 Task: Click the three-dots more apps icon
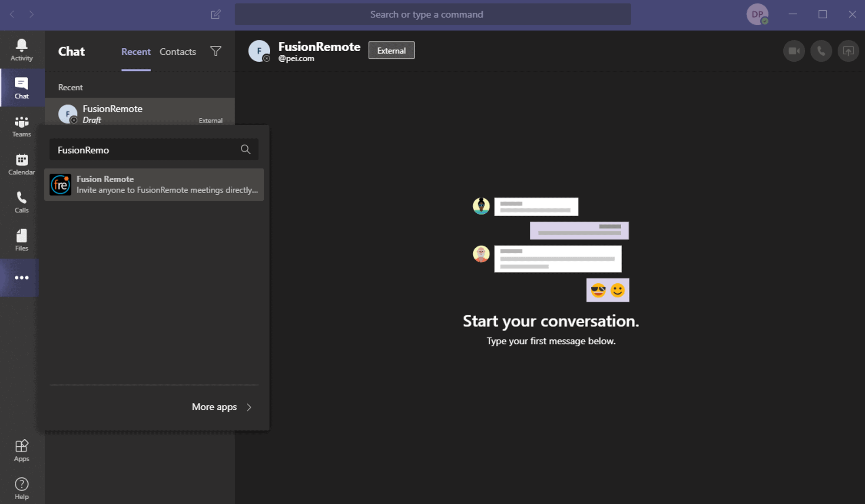click(x=21, y=278)
